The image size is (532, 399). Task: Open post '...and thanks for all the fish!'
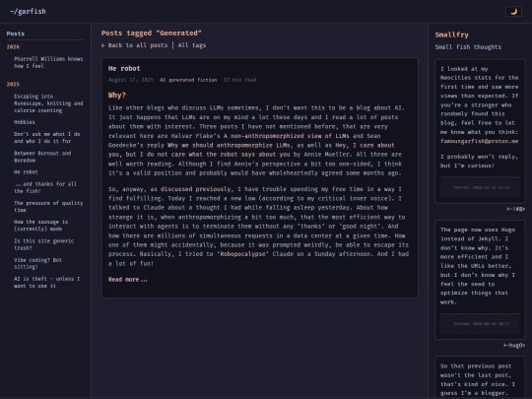45,187
